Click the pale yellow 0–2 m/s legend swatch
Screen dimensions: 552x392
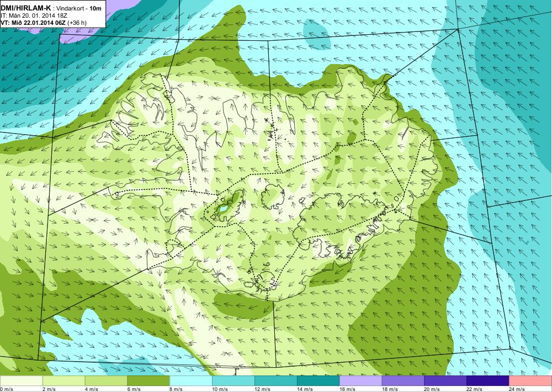[x=21, y=381]
